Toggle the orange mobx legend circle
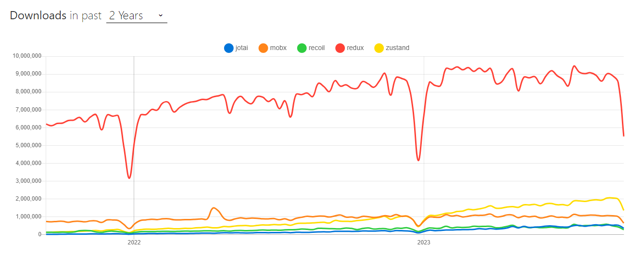The height and width of the screenshot is (255, 644). pyautogui.click(x=264, y=48)
